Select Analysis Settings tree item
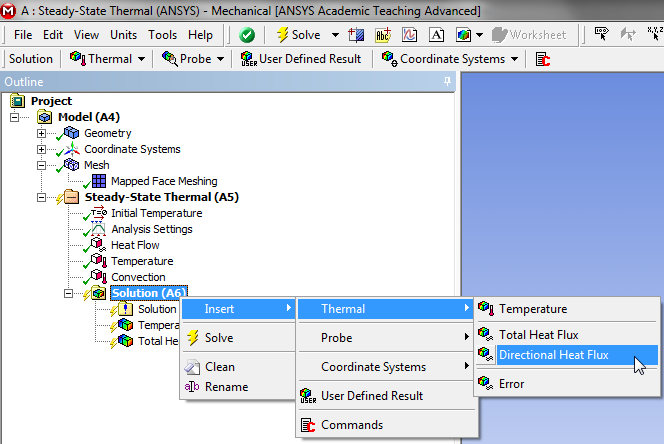Image resolution: width=664 pixels, height=444 pixels. (152, 229)
